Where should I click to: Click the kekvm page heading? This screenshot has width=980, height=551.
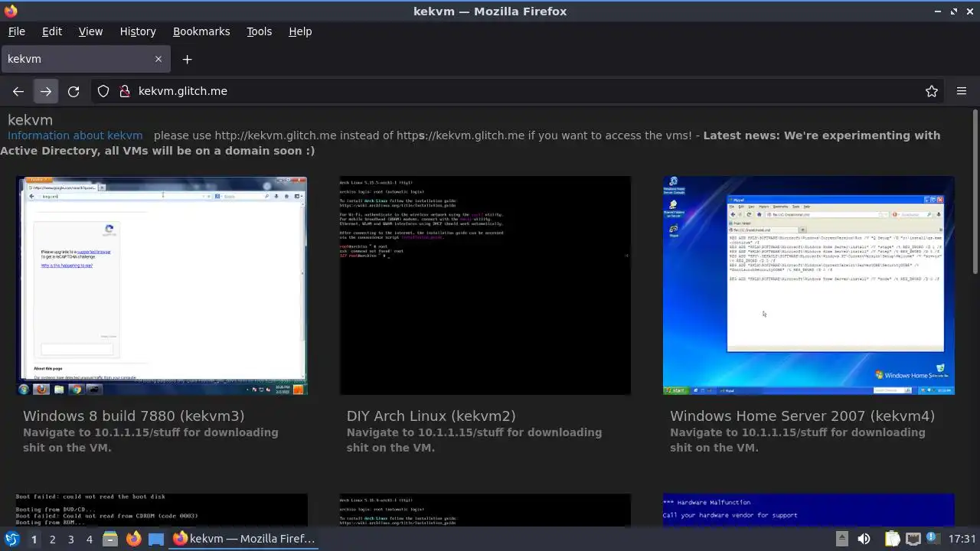30,120
